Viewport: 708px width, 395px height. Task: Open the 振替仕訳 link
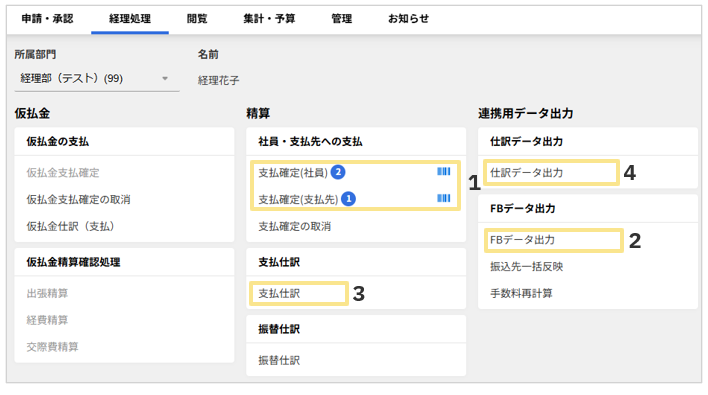279,360
